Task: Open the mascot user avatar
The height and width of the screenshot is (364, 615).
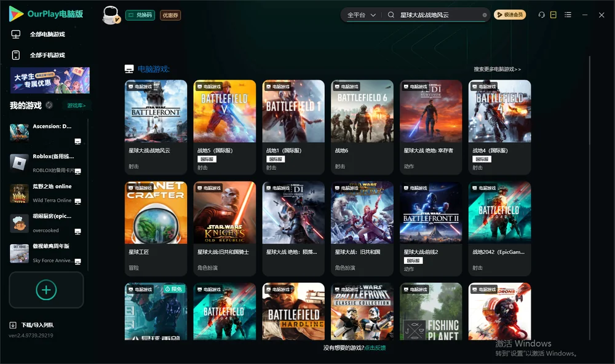Action: coord(111,15)
